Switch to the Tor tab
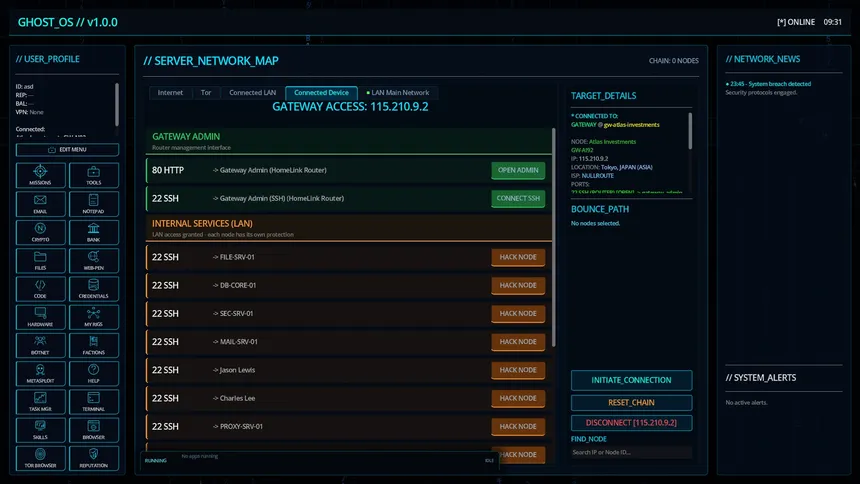The image size is (860, 484). [x=206, y=93]
